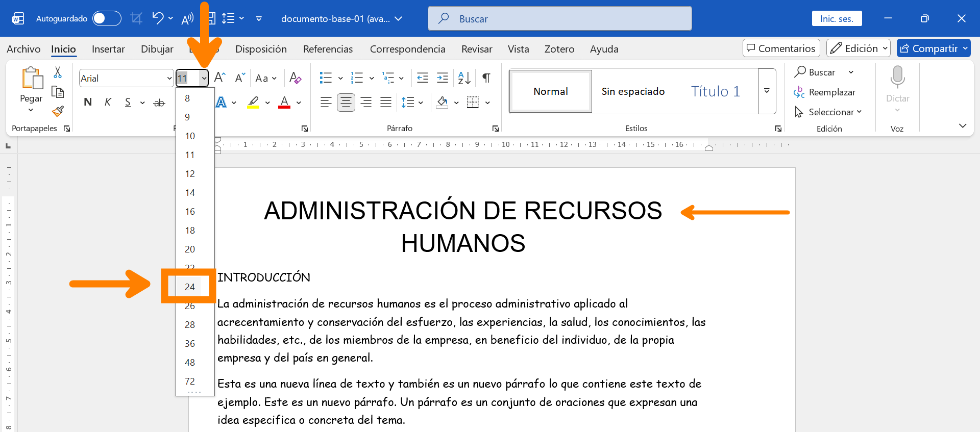Align text left
This screenshot has height=432, width=980.
(326, 103)
